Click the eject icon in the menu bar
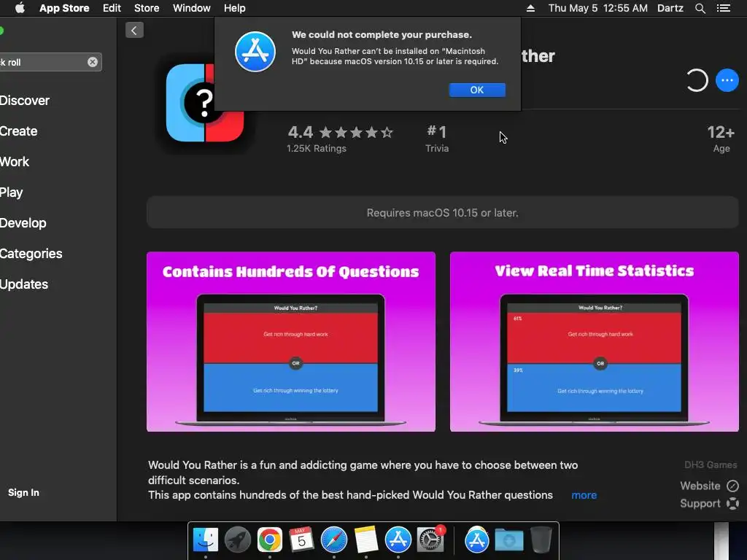The height and width of the screenshot is (560, 747). [x=530, y=8]
